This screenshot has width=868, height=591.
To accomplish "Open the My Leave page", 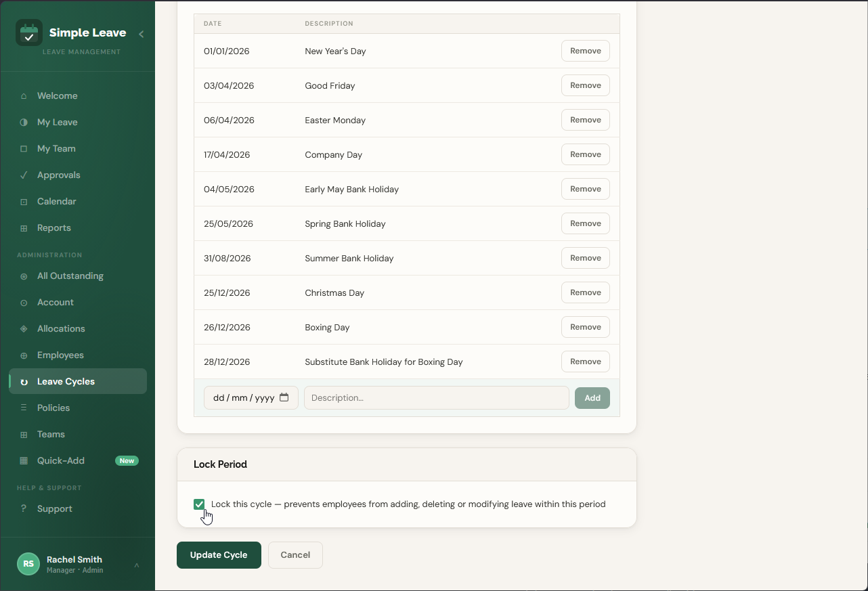I will [78, 123].
